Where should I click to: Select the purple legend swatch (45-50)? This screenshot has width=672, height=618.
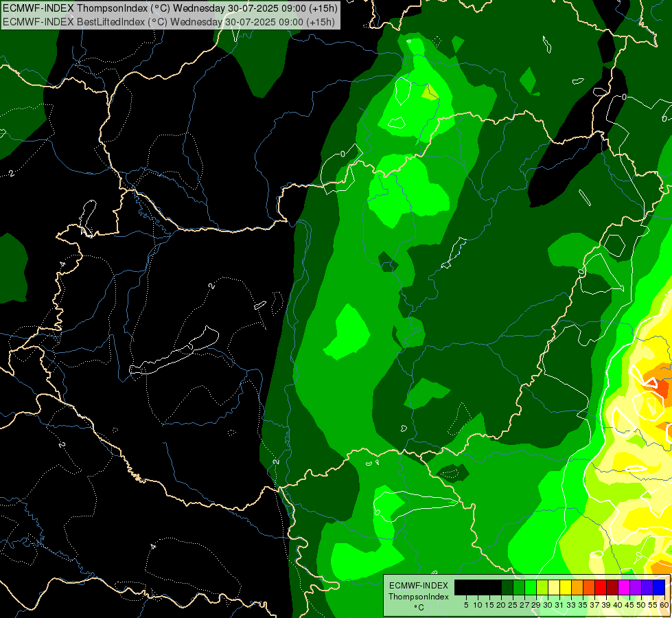(636, 588)
